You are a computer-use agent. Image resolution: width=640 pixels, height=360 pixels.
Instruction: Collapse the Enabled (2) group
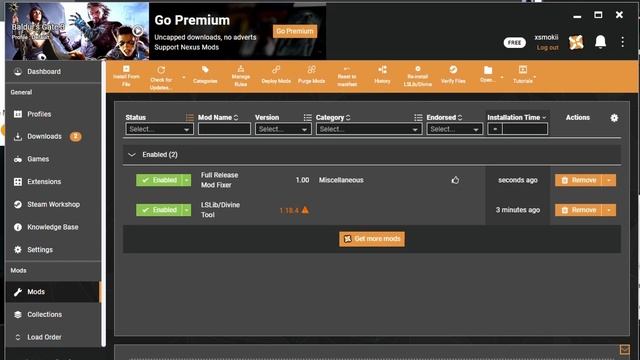pos(132,155)
